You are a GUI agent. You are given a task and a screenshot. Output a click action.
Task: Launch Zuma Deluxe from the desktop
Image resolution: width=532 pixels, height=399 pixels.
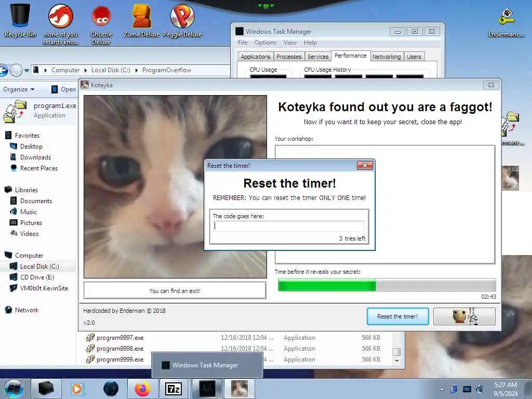(141, 20)
